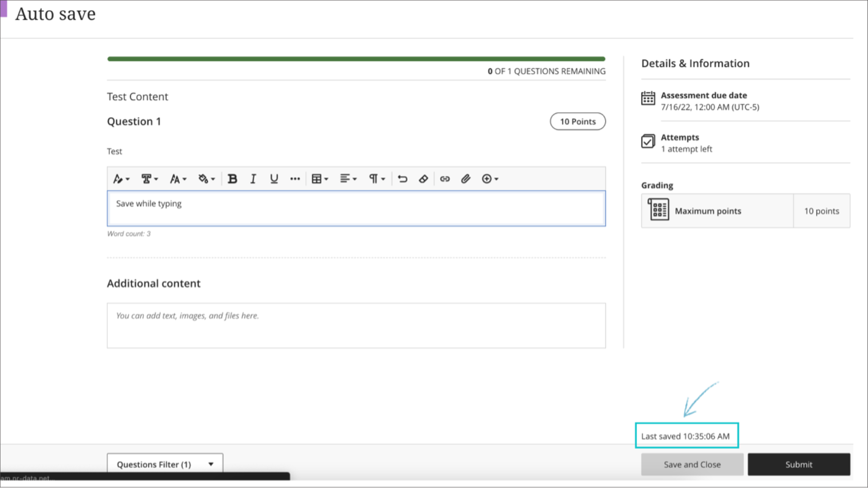Open the table insertion dropdown

(x=319, y=178)
